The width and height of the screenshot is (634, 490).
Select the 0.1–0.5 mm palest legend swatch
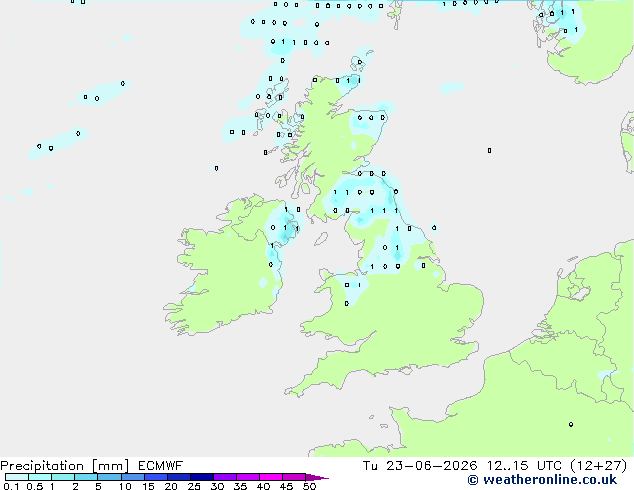(17, 477)
